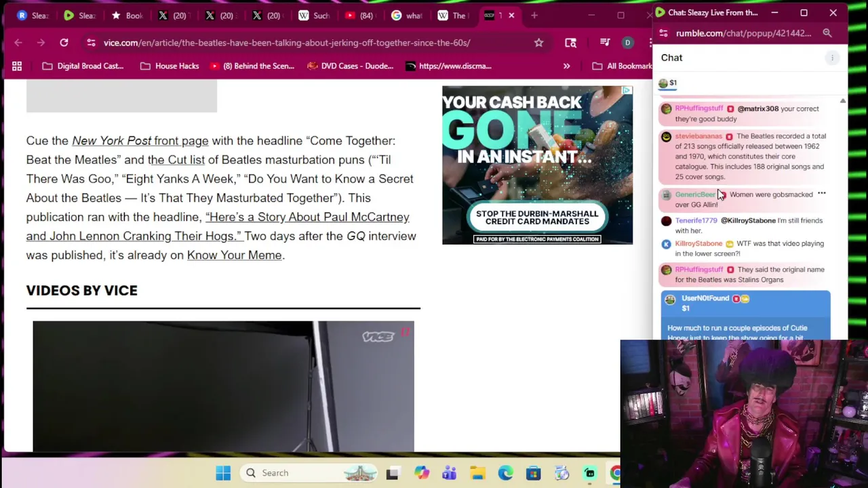Viewport: 868px width, 488px height.
Task: Open Digital Broad Cast bookmark folder
Action: pyautogui.click(x=83, y=66)
